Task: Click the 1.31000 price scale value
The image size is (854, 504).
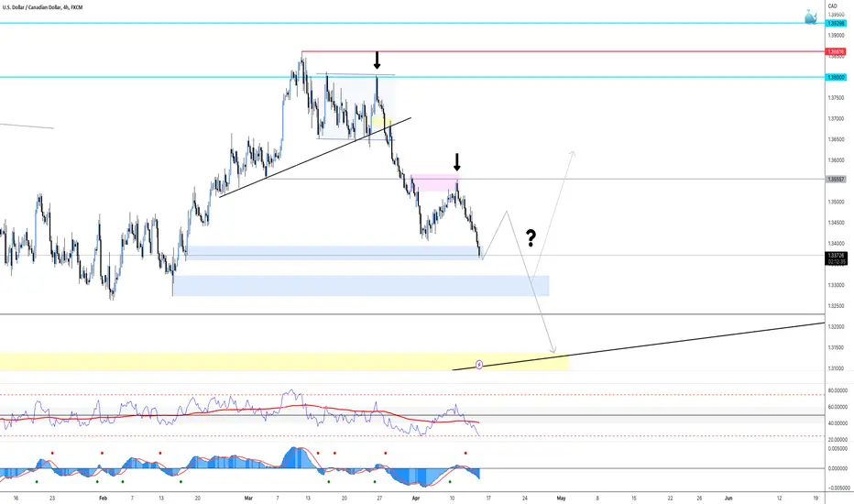Action: pos(836,369)
